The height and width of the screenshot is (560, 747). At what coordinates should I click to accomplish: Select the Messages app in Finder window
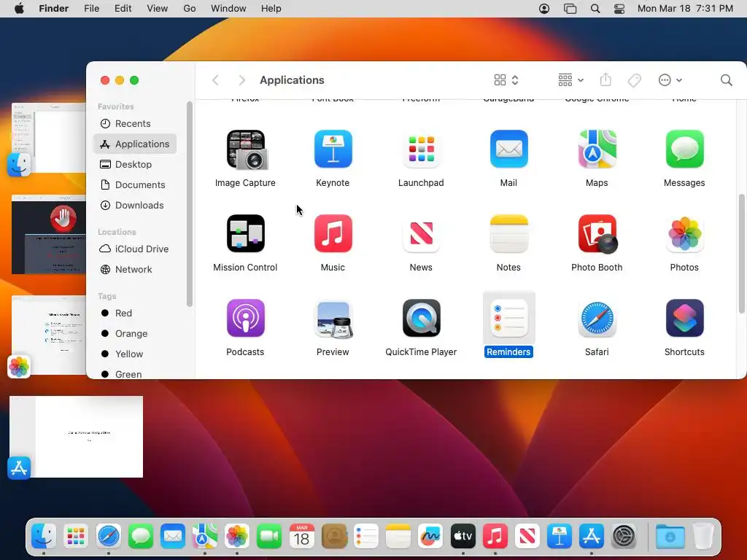coord(684,149)
